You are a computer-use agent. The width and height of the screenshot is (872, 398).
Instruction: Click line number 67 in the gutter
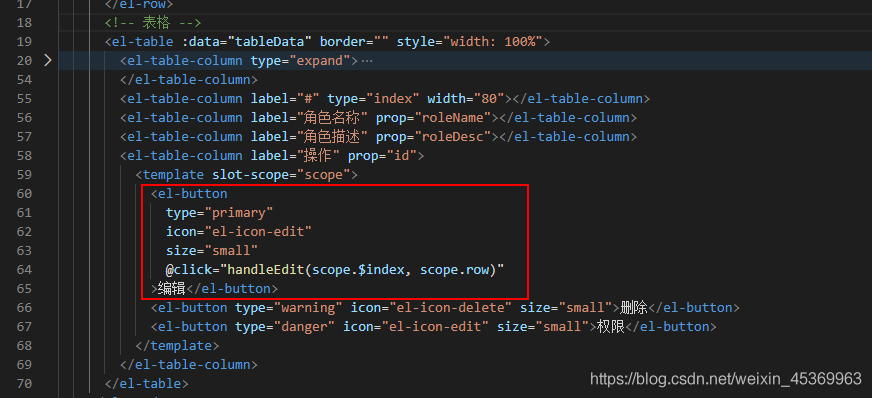(24, 326)
